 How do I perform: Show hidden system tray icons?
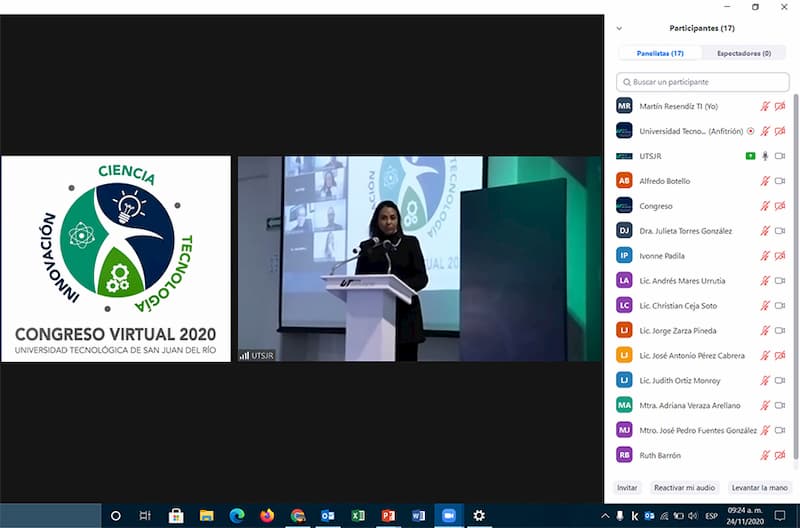(605, 516)
